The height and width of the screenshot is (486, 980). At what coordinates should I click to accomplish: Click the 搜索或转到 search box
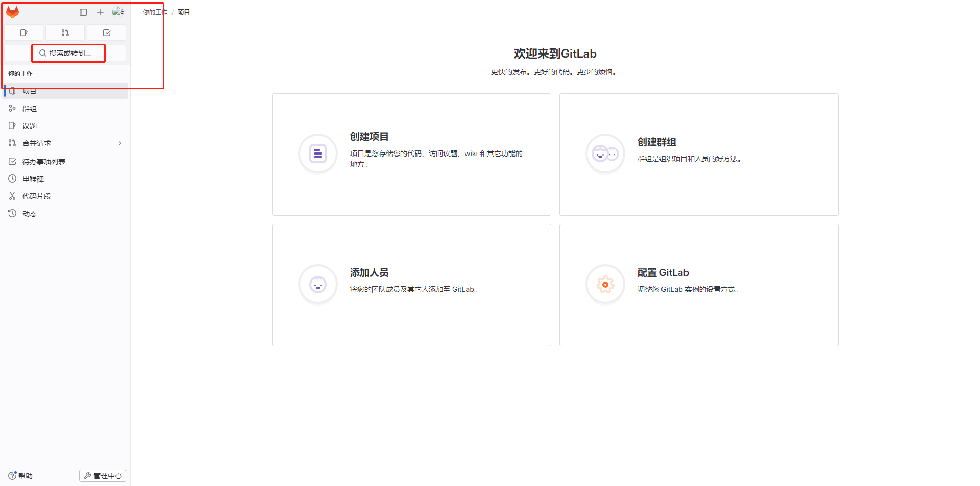click(65, 53)
